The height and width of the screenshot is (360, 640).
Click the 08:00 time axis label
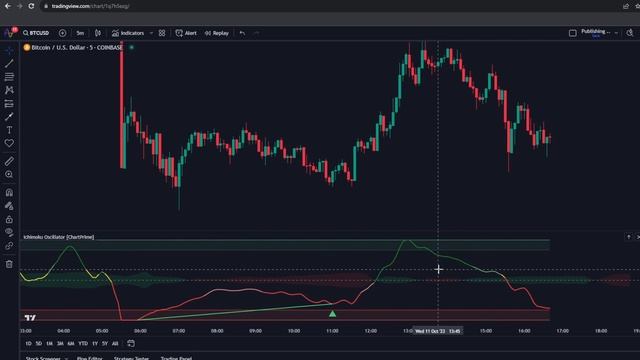click(217, 331)
